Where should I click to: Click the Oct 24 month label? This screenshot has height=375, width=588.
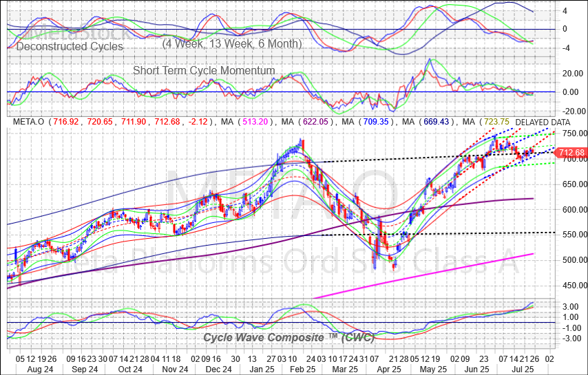129,369
